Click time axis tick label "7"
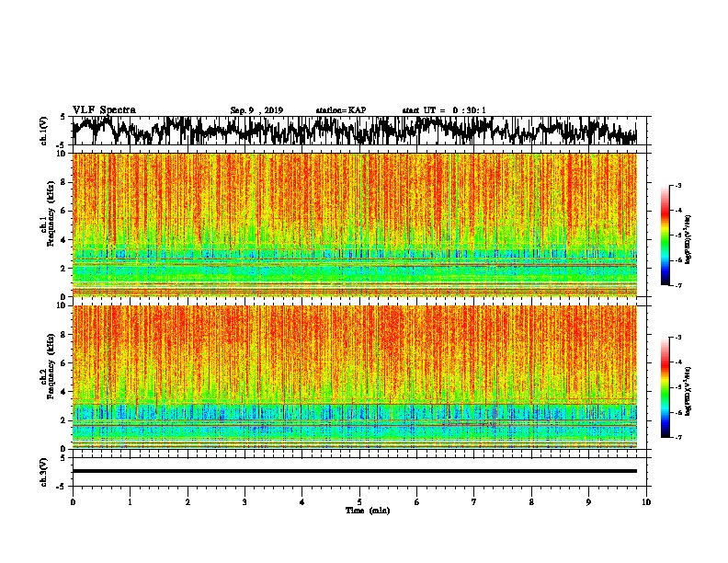The height and width of the screenshot is (563, 728). [474, 502]
